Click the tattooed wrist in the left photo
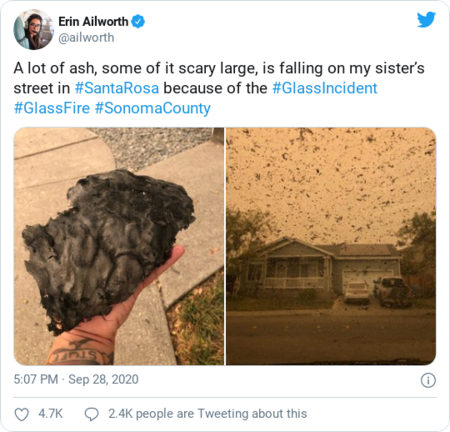Image resolution: width=450 pixels, height=432 pixels. (x=80, y=350)
